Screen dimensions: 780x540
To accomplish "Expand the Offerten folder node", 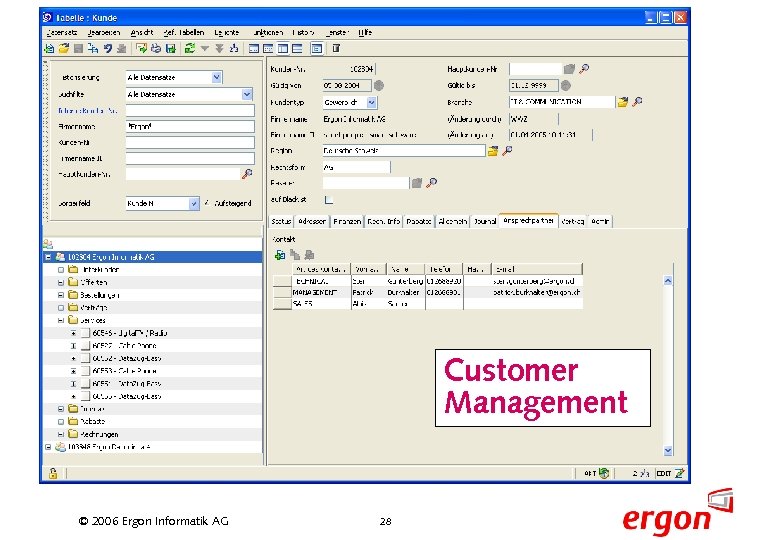I will click(61, 282).
